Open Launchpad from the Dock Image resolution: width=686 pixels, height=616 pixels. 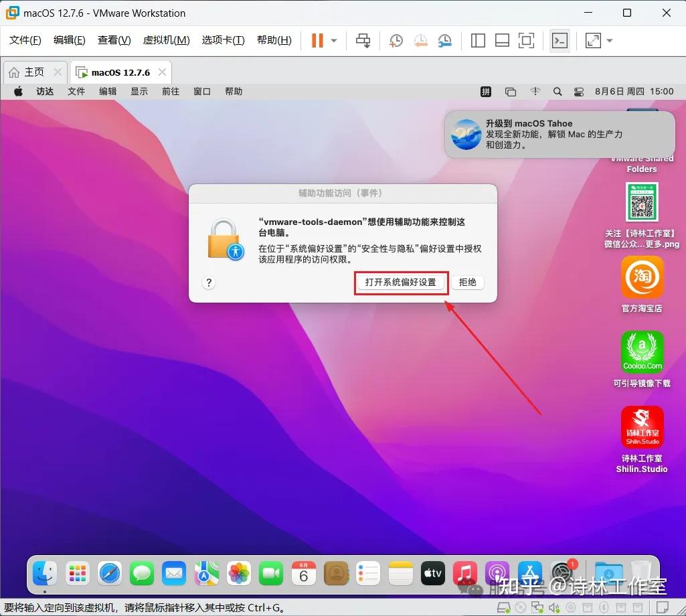pyautogui.click(x=78, y=574)
